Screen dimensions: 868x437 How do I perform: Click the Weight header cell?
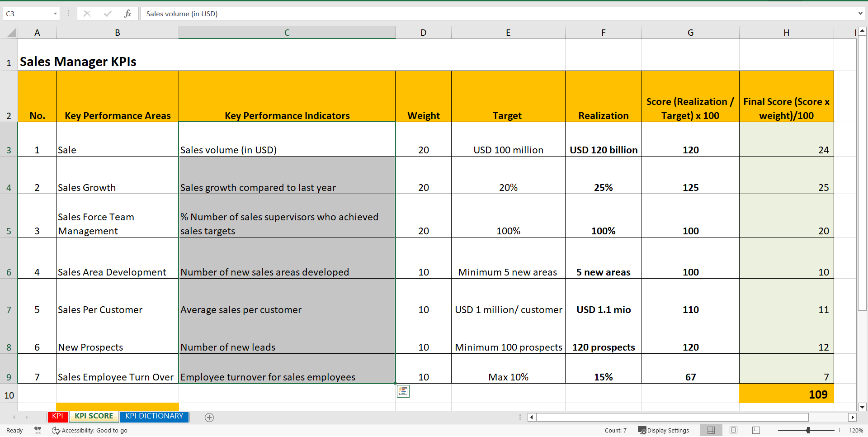[424, 96]
